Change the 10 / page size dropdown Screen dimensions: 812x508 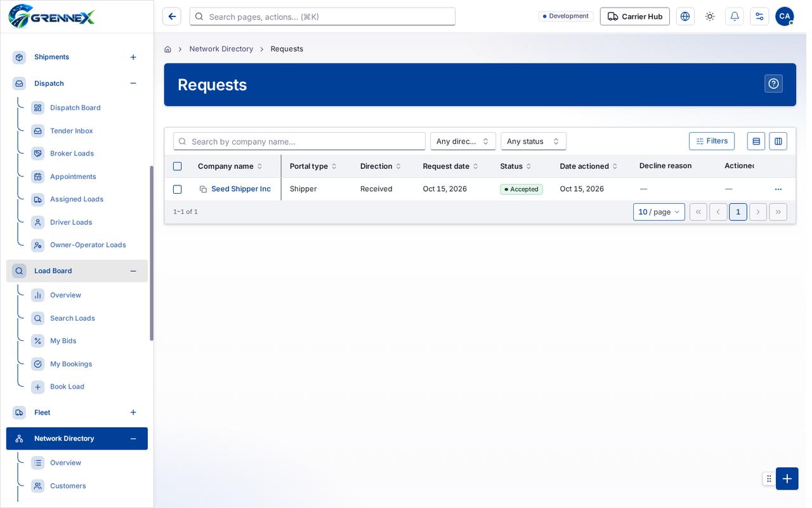tap(659, 212)
